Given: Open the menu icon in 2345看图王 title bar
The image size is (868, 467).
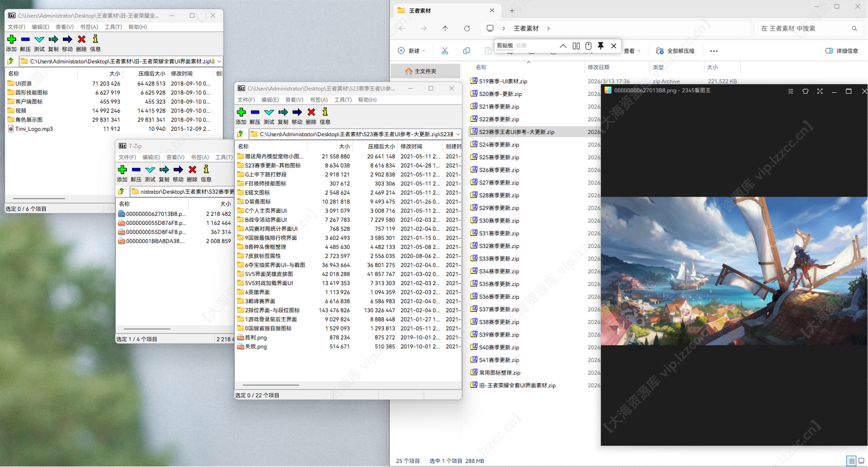Looking at the screenshot, I should coord(791,91).
